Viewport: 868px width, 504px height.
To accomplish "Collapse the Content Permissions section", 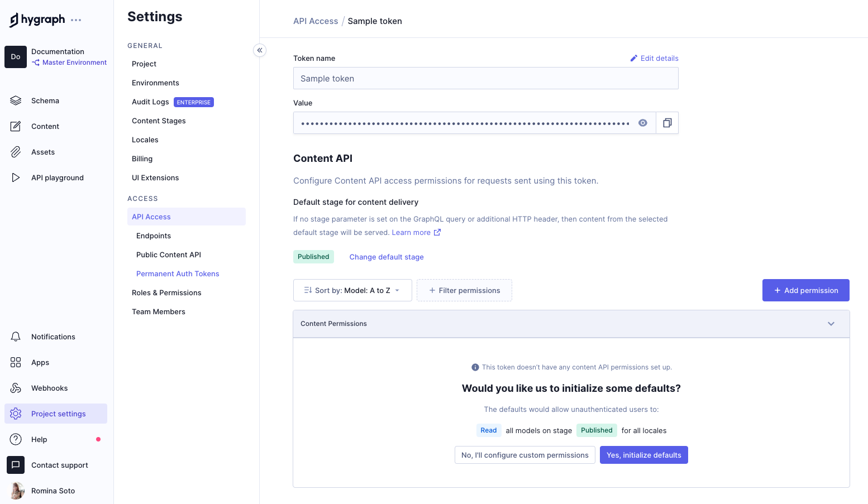I will [831, 324].
